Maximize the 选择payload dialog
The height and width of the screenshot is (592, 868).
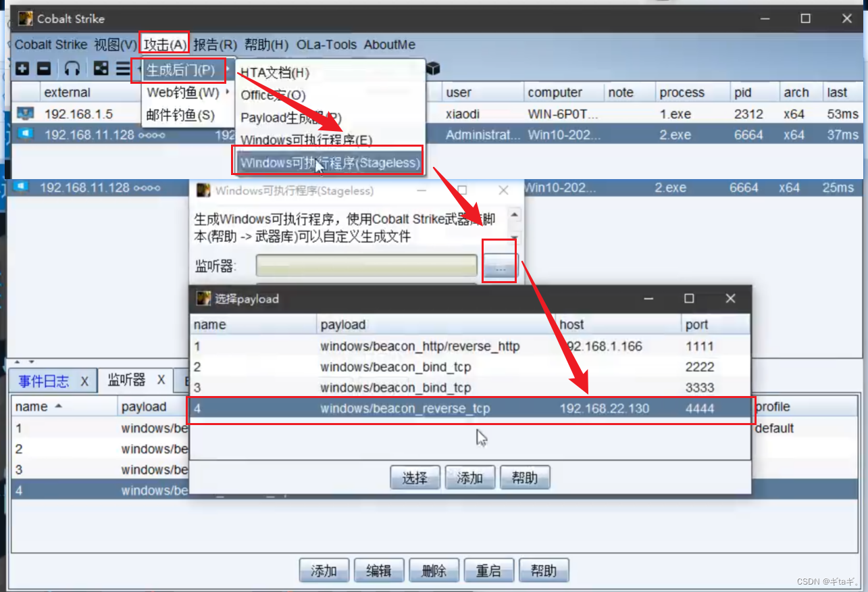tap(689, 298)
